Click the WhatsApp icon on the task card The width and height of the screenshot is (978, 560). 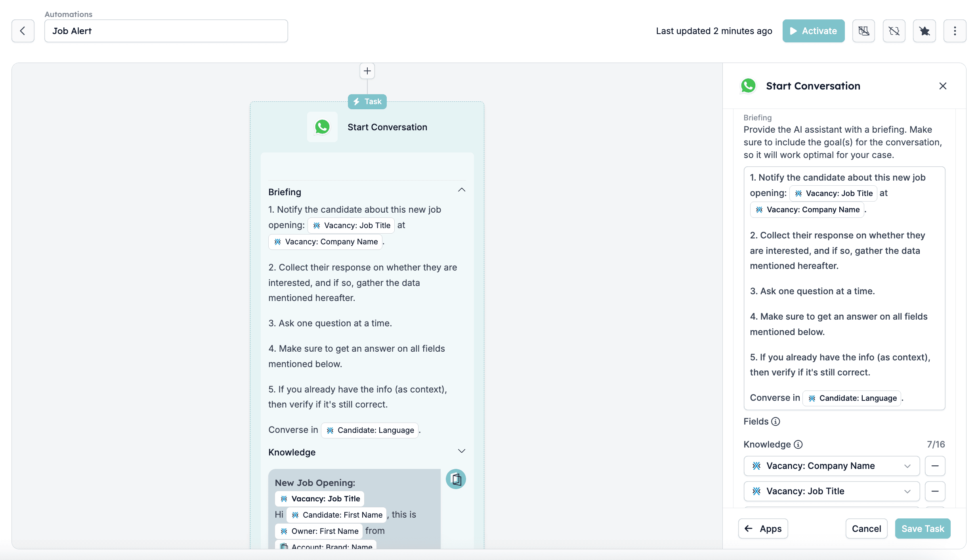pyautogui.click(x=322, y=127)
